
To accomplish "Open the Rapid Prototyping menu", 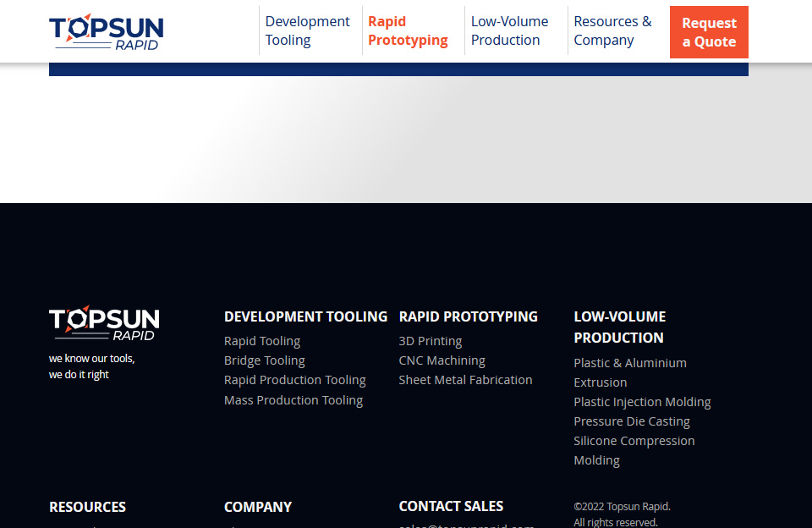I will pos(408,30).
